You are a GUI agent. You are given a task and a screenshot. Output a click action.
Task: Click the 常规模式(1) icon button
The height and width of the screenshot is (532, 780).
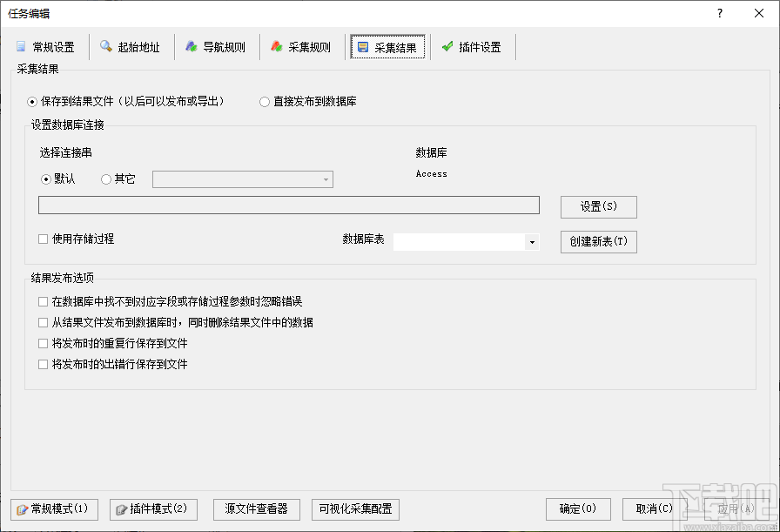coord(20,509)
